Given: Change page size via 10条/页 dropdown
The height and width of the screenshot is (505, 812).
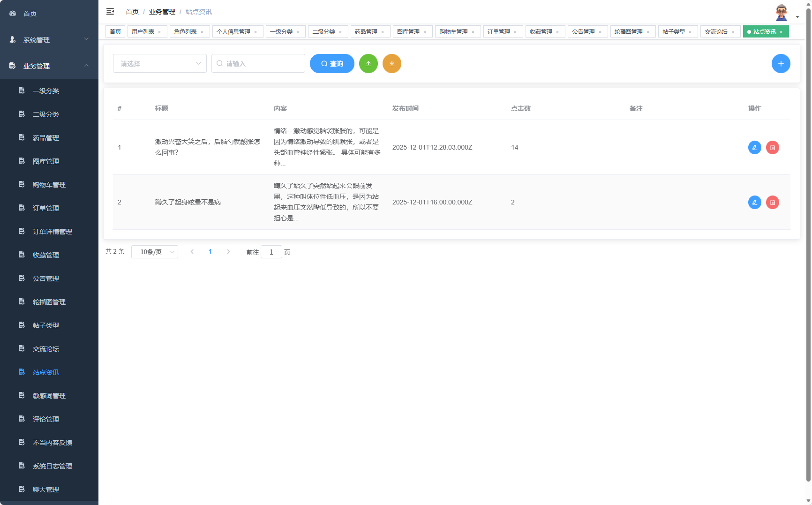Looking at the screenshot, I should click(155, 251).
